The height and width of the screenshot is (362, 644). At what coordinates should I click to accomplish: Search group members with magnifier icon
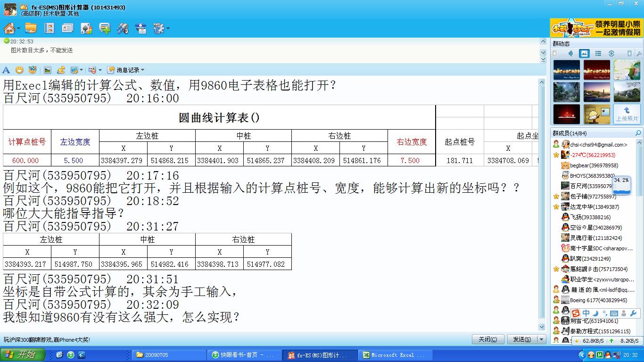638,133
